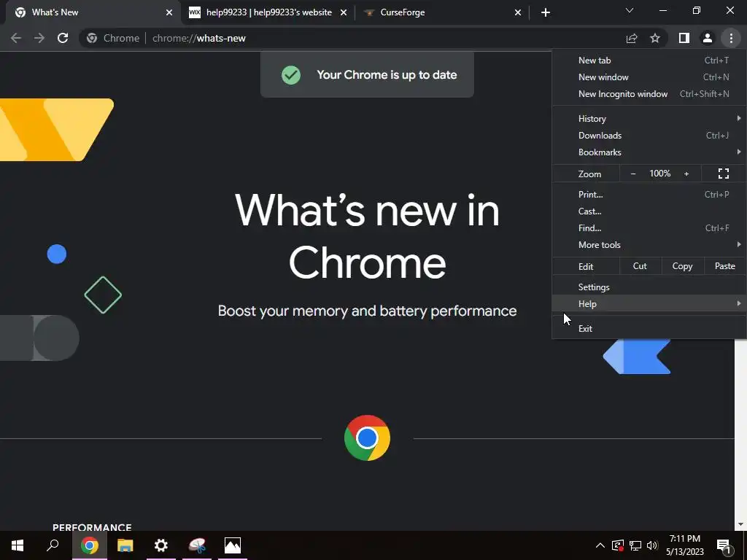Expand the Bookmarks submenu

tap(649, 152)
